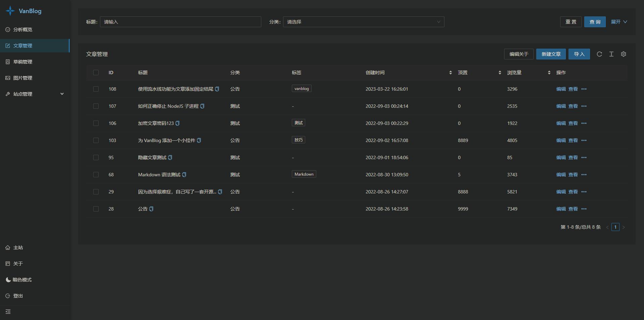644x320 pixels.
Task: Go to 图片管理 menu item
Action: click(35, 78)
